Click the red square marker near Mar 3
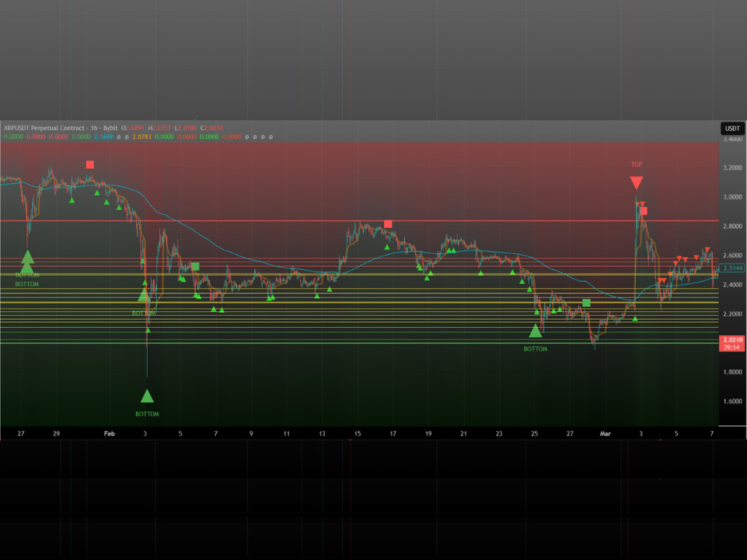The image size is (747, 560). coord(644,211)
